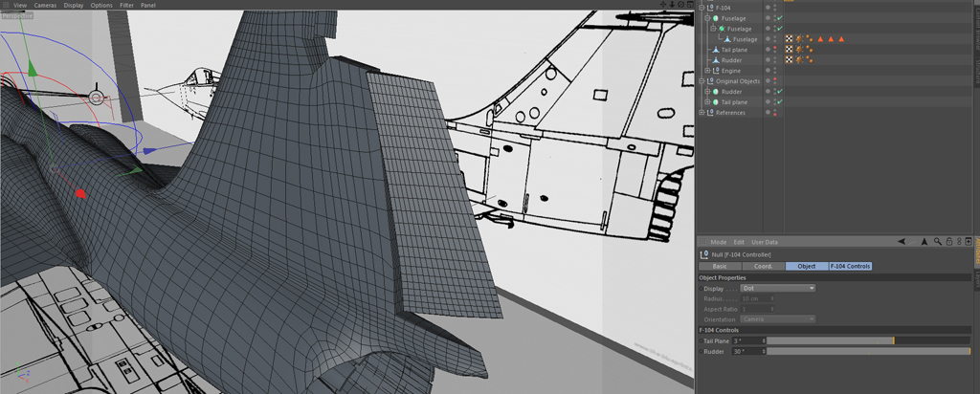This screenshot has width=980, height=394.
Task: Disable the Fuselage symmetry green checkmark
Action: (x=780, y=29)
